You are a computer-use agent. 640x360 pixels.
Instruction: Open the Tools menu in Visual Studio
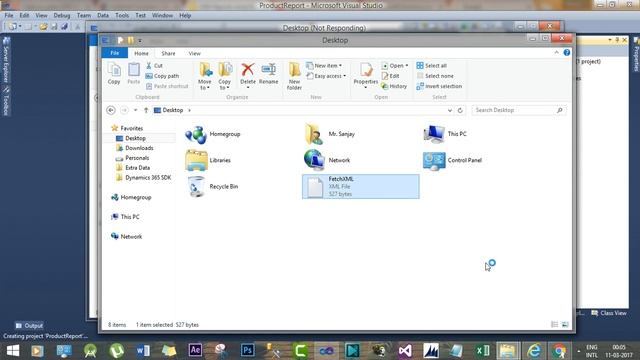[x=122, y=16]
